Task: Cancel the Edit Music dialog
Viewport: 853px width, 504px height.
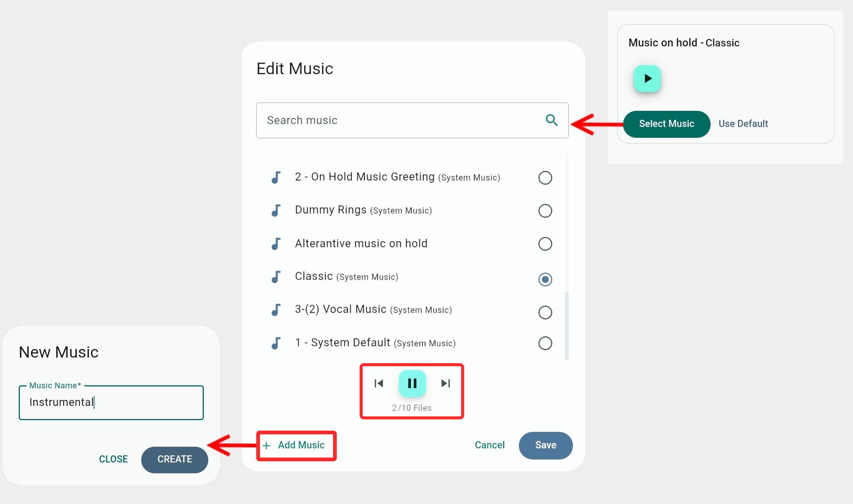Action: pyautogui.click(x=490, y=445)
